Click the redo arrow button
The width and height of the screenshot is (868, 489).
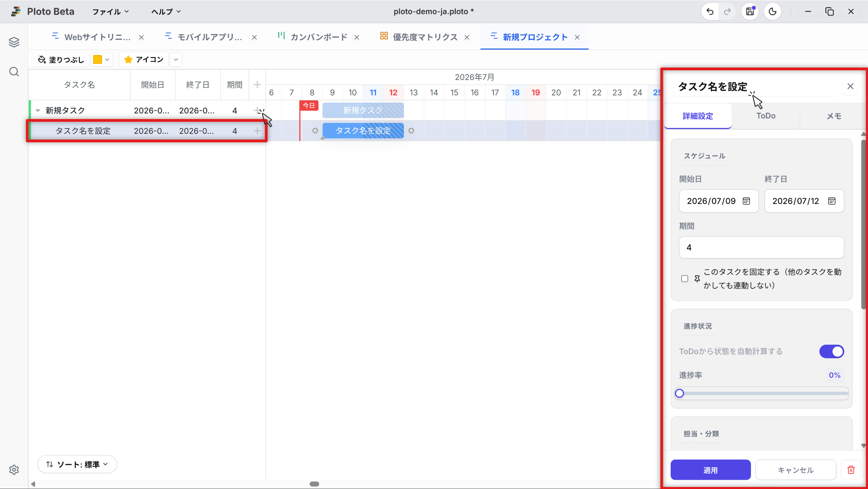[727, 12]
